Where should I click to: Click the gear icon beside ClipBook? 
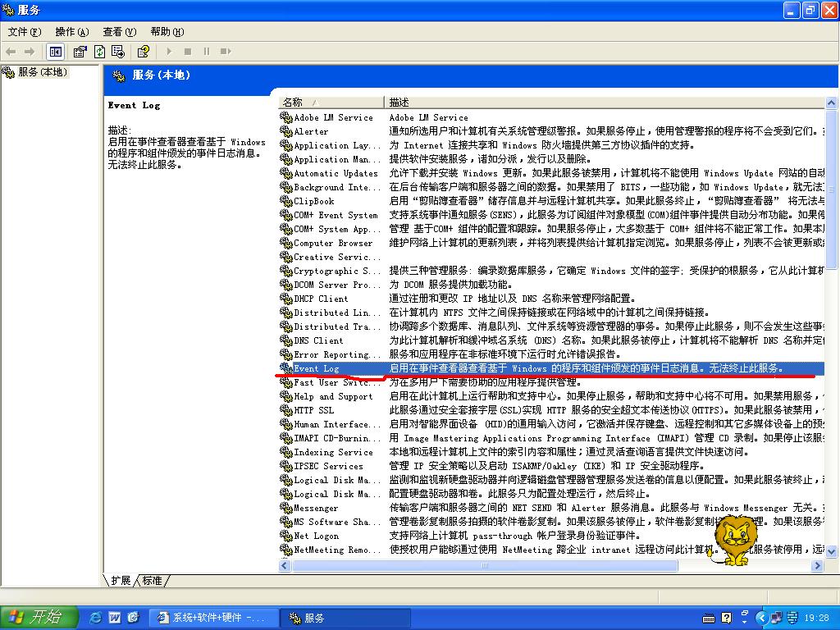tap(286, 200)
